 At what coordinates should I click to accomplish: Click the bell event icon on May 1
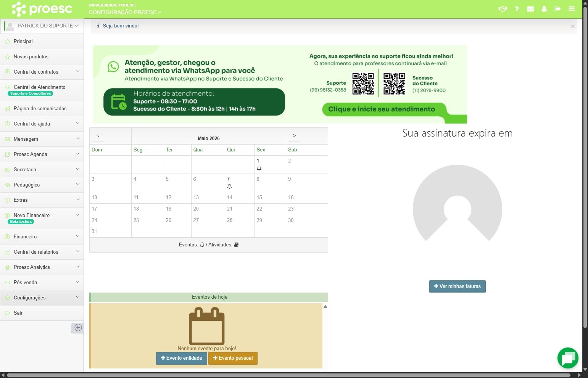[259, 168]
